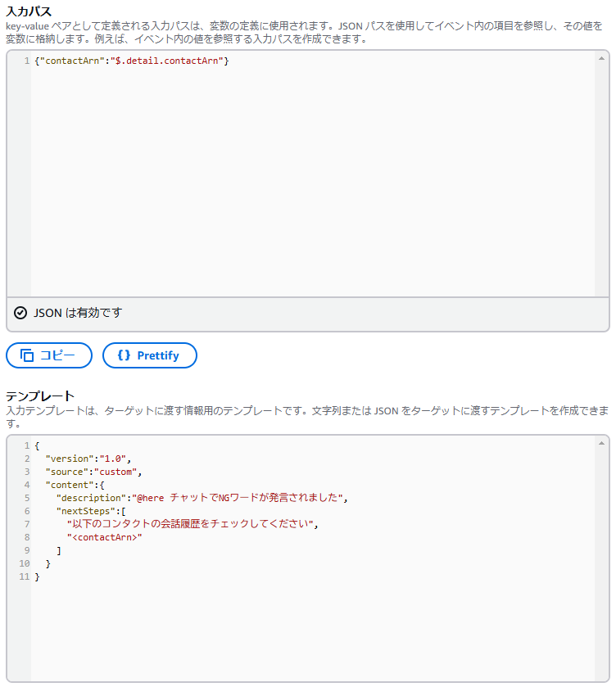Click the テンプレート heading
Viewport: 616px width, 687px height.
click(40, 396)
